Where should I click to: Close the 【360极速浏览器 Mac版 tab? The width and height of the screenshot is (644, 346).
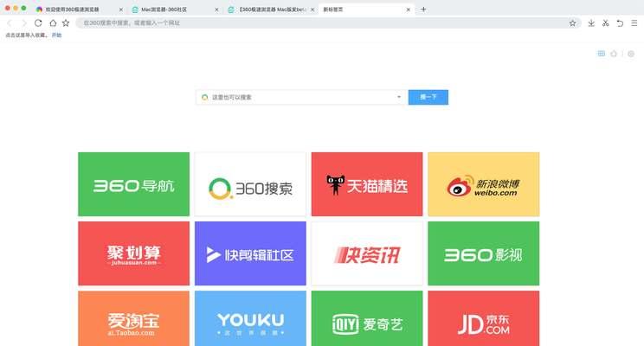coord(312,10)
